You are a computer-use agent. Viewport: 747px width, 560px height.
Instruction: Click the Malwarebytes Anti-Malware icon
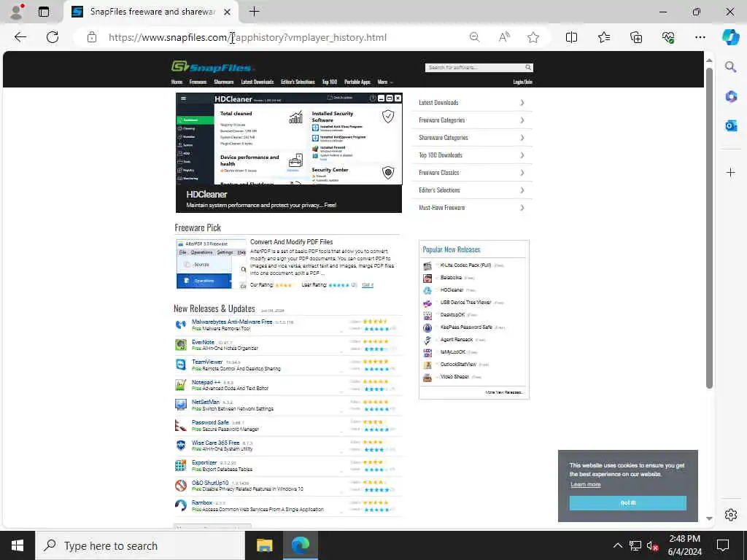181,324
